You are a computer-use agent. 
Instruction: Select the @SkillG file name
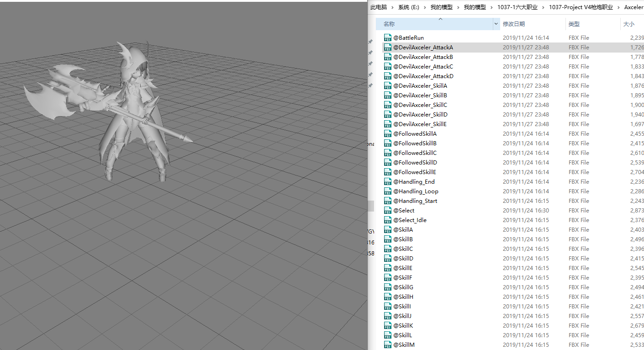pyautogui.click(x=403, y=287)
